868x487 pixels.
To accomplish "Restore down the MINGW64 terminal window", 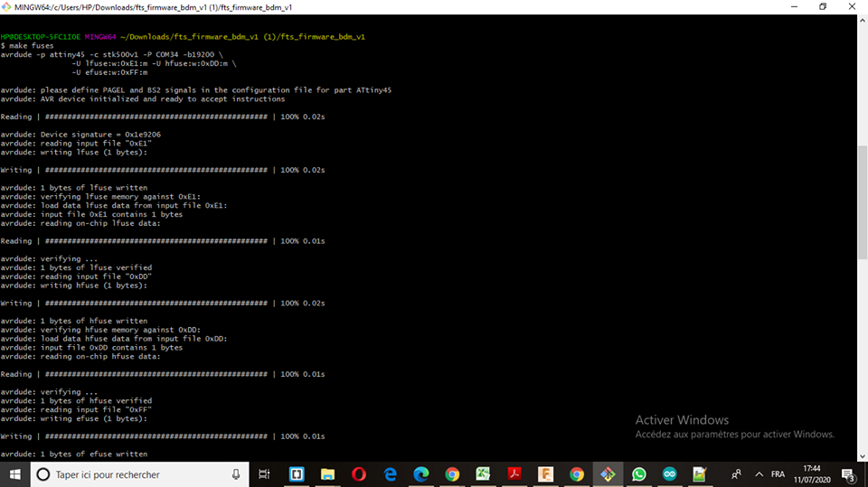I will pos(823,6).
